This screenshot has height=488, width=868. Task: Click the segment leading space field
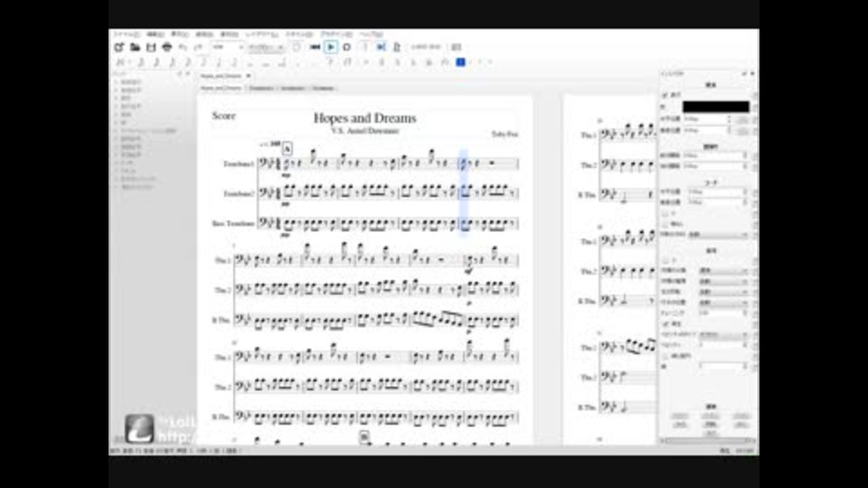click(x=716, y=155)
